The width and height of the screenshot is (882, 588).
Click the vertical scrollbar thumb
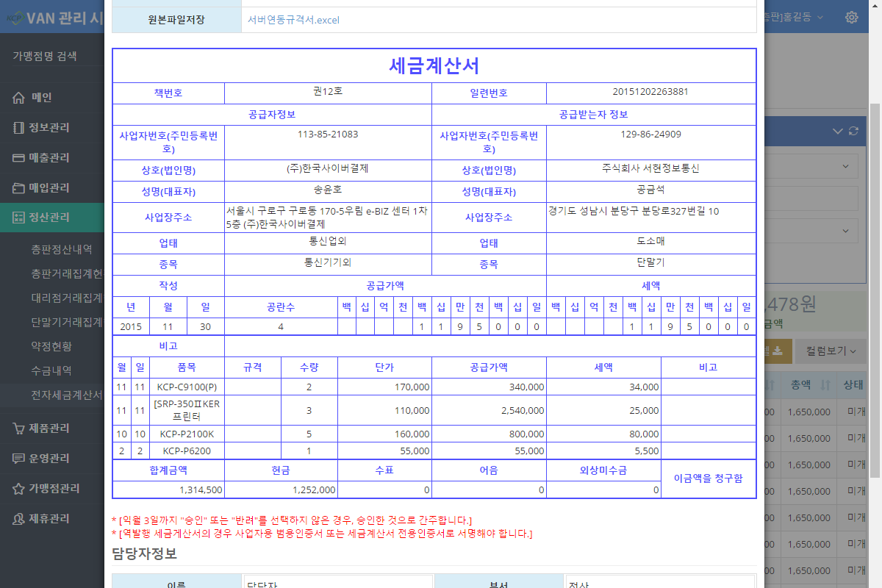pos(875,290)
